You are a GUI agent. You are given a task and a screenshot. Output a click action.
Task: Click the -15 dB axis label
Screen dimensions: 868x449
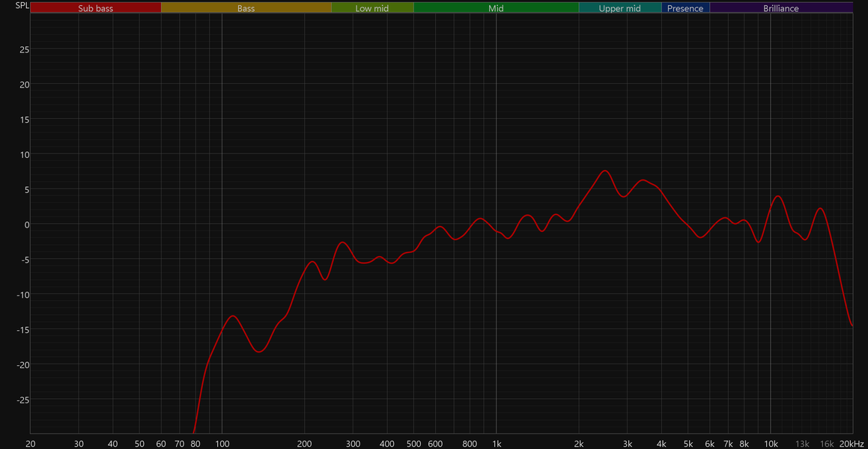(x=22, y=329)
